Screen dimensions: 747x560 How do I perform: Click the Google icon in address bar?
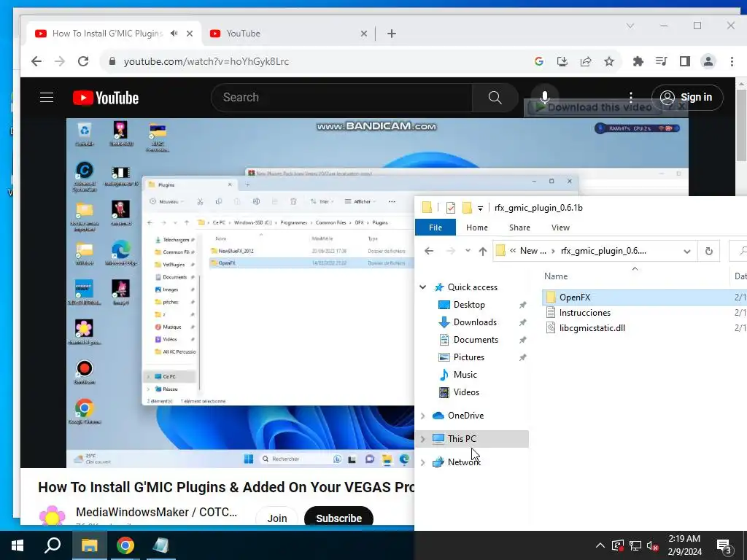click(x=539, y=61)
